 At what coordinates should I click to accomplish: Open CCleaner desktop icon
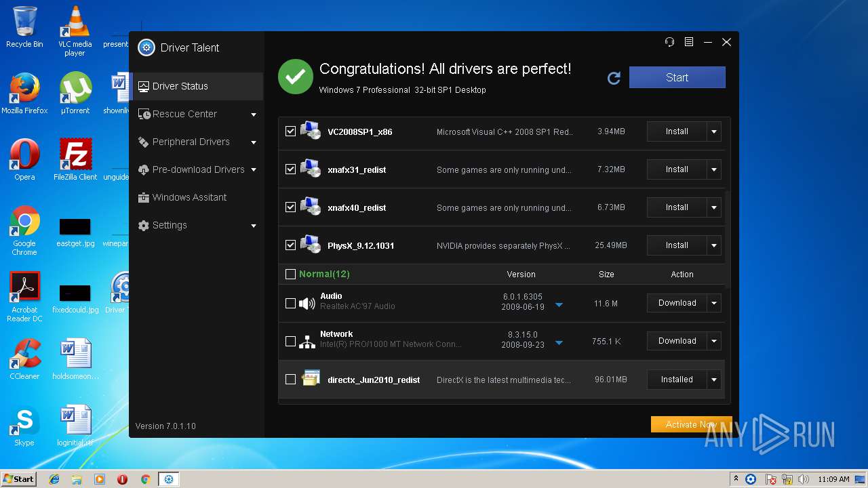click(24, 359)
